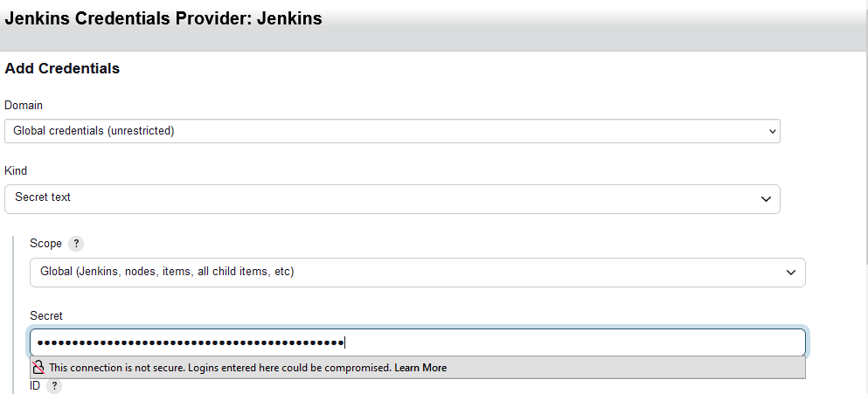Click the Domain dropdown chevron arrow
Screen dimensions: 868x394
click(x=772, y=131)
